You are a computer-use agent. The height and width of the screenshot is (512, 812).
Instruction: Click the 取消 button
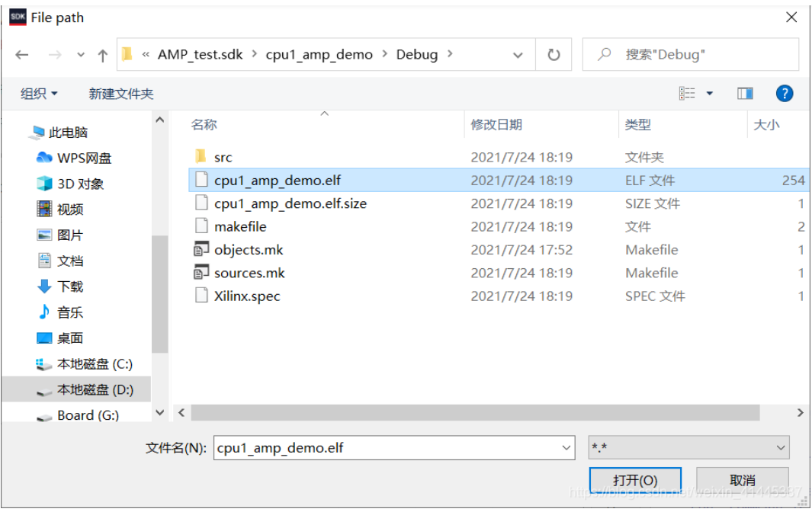[743, 480]
